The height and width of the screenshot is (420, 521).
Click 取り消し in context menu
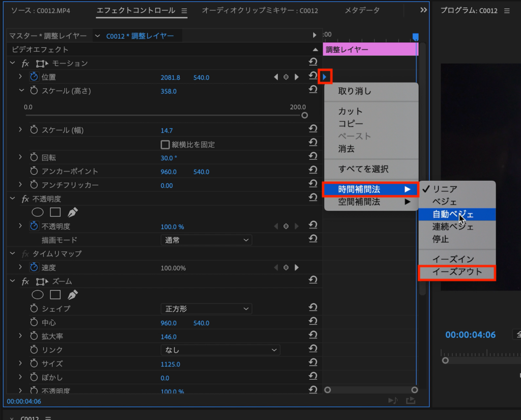coord(371,91)
